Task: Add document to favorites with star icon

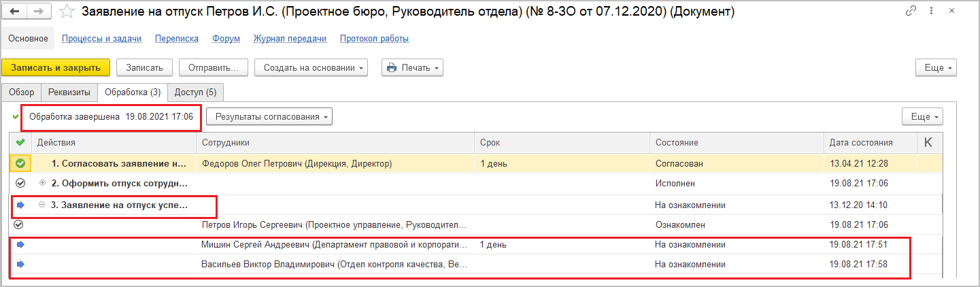Action: coord(66,12)
